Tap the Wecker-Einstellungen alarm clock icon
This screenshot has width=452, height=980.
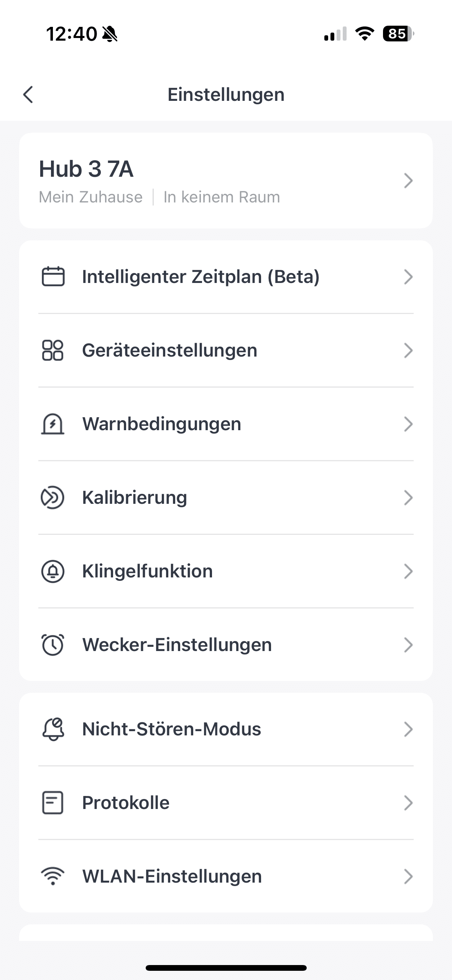[x=53, y=645]
